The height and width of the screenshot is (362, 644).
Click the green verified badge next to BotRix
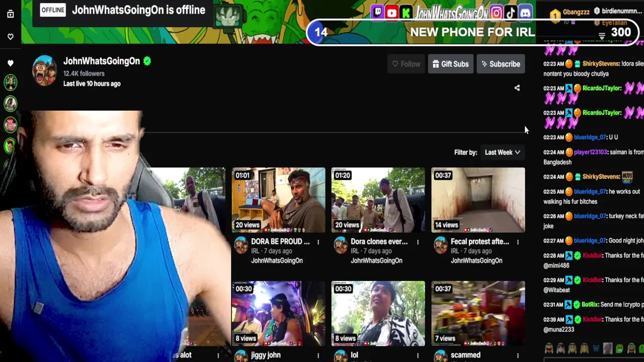(x=578, y=305)
